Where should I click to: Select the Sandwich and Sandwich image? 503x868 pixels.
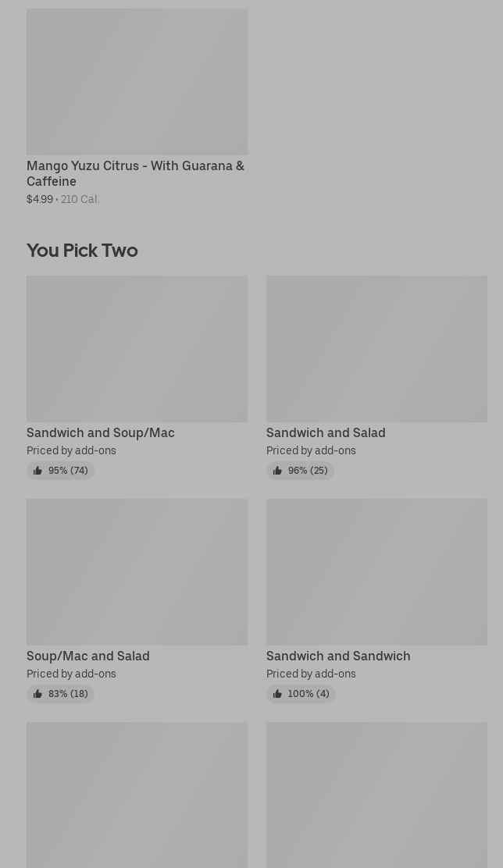376,571
